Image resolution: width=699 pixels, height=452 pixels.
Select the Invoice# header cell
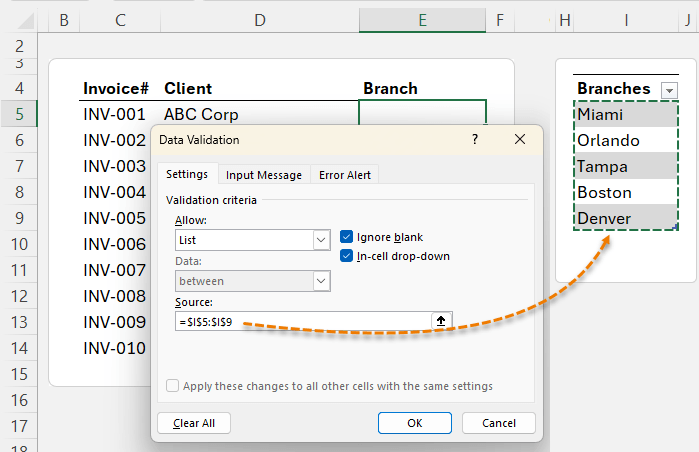(120, 88)
